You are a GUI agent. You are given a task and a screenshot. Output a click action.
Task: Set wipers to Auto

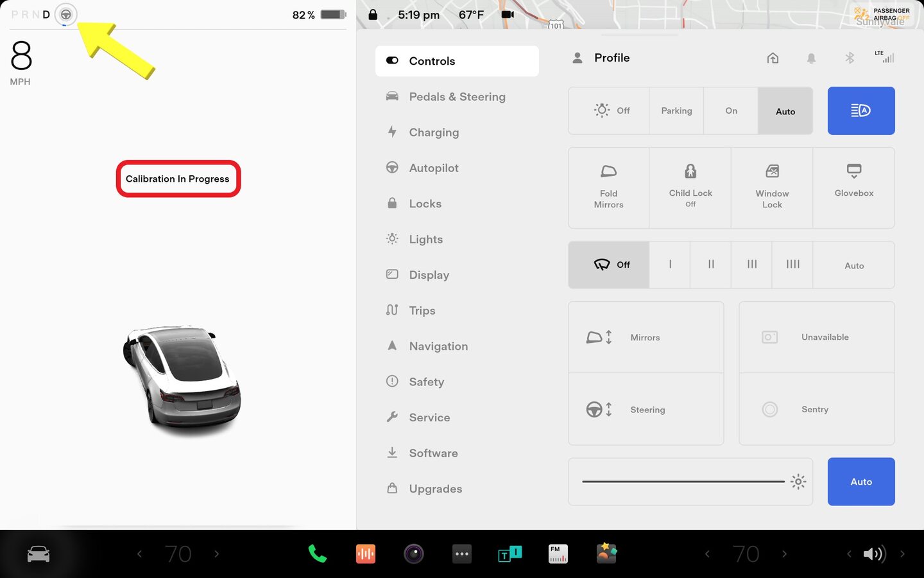(x=854, y=265)
